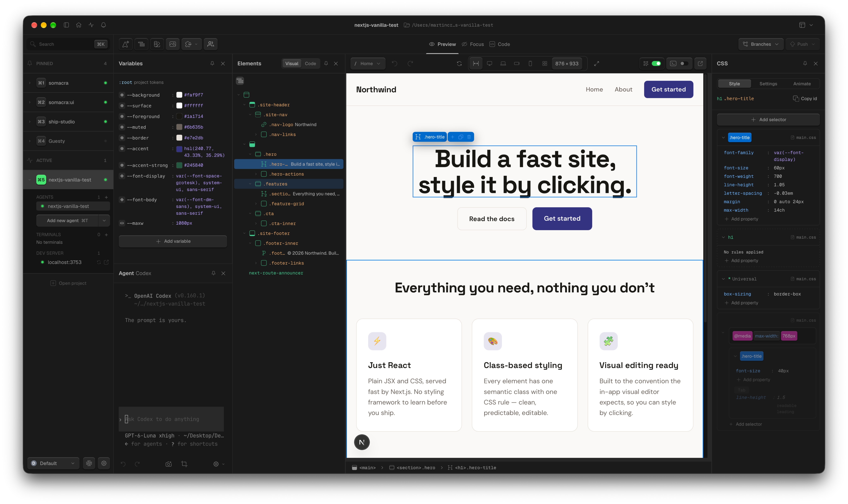Open preview in external browser icon
Screen dimensions: 848x504
(x=700, y=64)
